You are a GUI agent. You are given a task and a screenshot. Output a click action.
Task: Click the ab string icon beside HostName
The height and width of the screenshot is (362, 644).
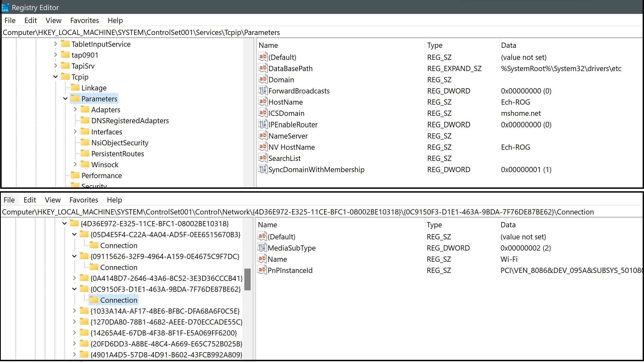[263, 102]
